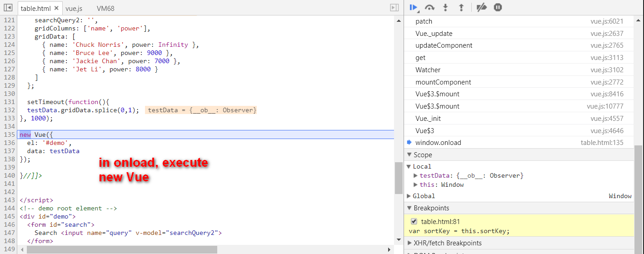Toggle the debugger sidebar pane icon

[394, 8]
